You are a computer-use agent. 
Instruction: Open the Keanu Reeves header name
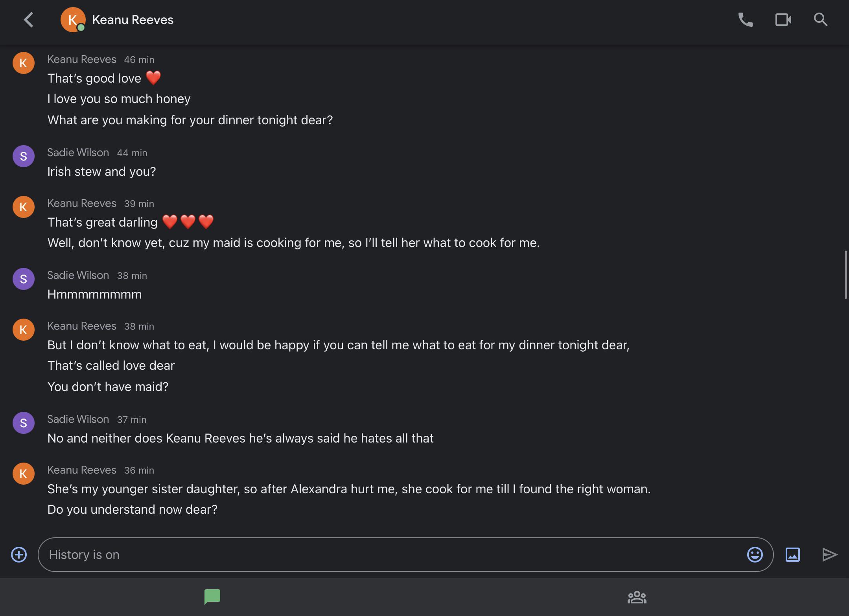click(133, 20)
